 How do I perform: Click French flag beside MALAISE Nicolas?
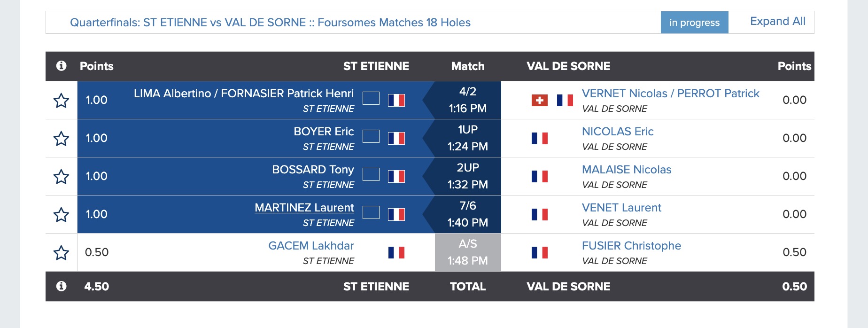click(539, 176)
